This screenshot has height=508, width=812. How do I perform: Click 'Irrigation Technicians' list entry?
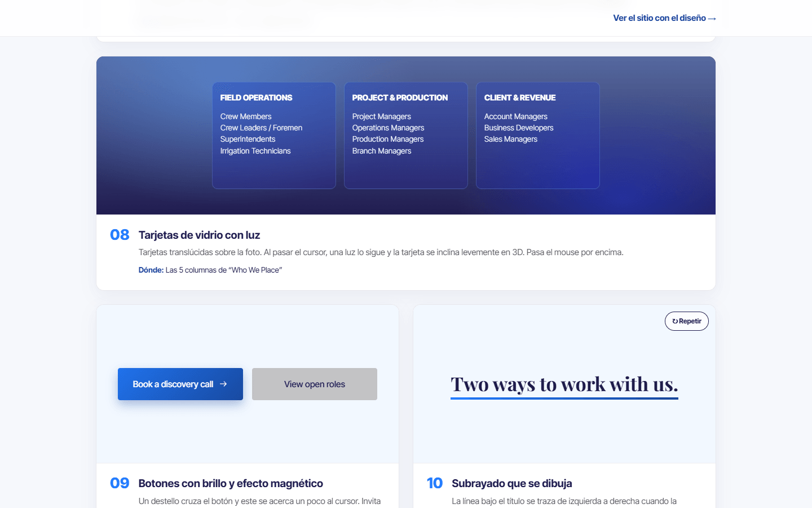coord(255,151)
